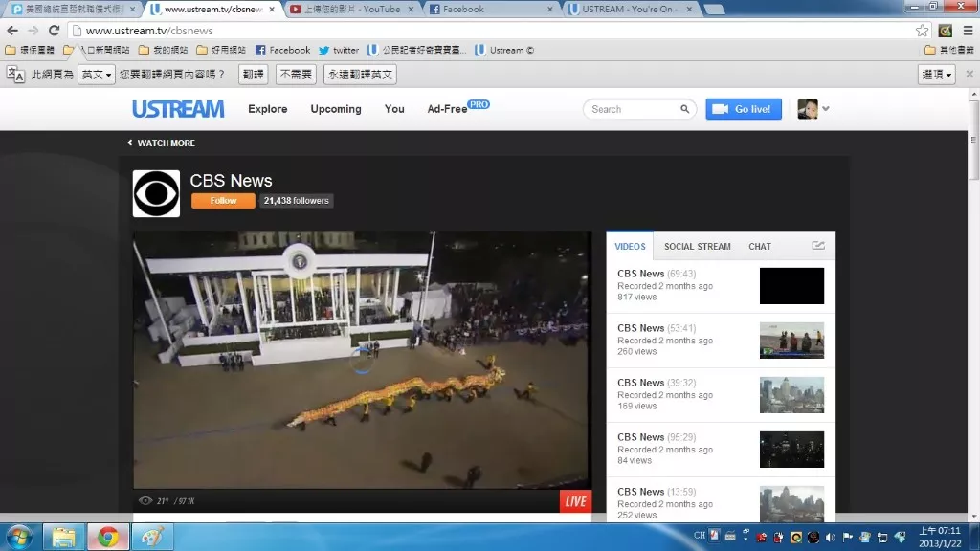Open the 選項 options dropdown
Image resolution: width=980 pixels, height=551 pixels.
coord(937,75)
